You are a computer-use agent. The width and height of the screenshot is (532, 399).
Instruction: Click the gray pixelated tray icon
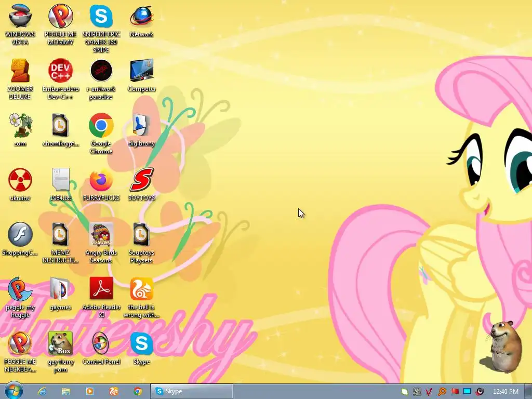point(417,392)
